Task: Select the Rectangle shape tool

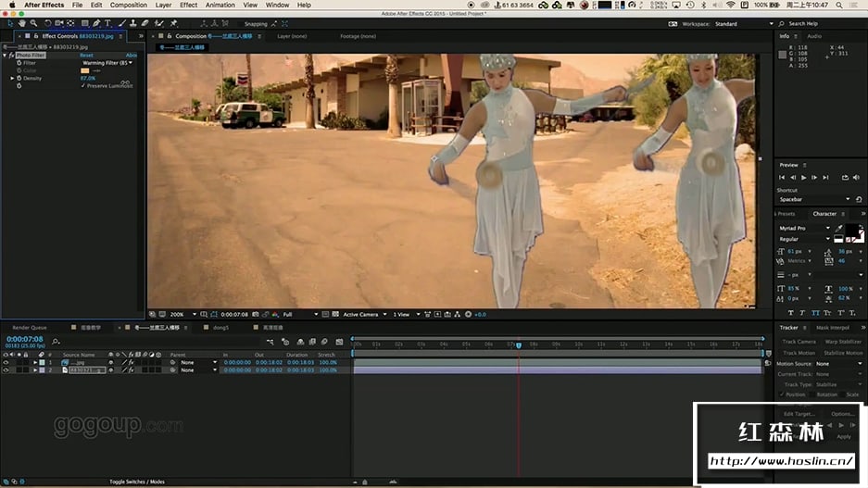Action: click(x=84, y=23)
